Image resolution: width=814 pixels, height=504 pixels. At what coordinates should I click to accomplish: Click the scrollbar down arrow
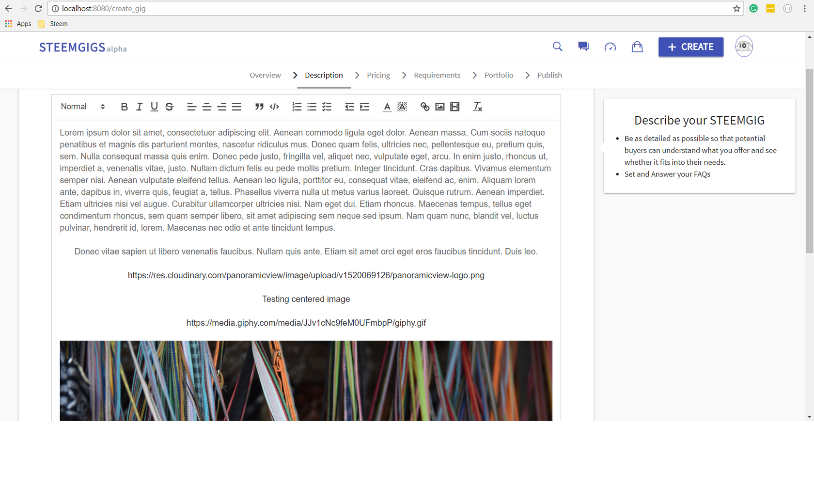click(x=810, y=417)
